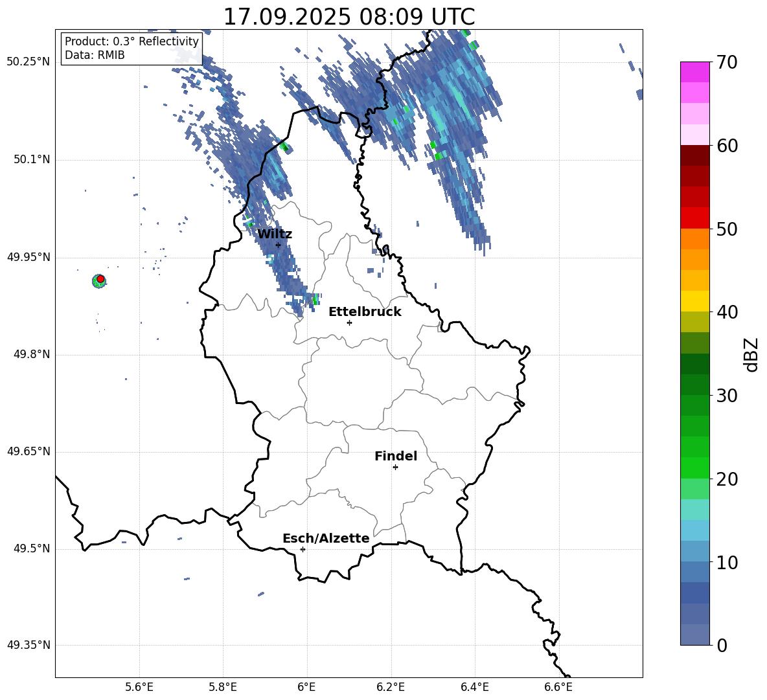This screenshot has height=700, width=767.
Task: Click the colorbar 0 tick label
Action: coord(722,645)
